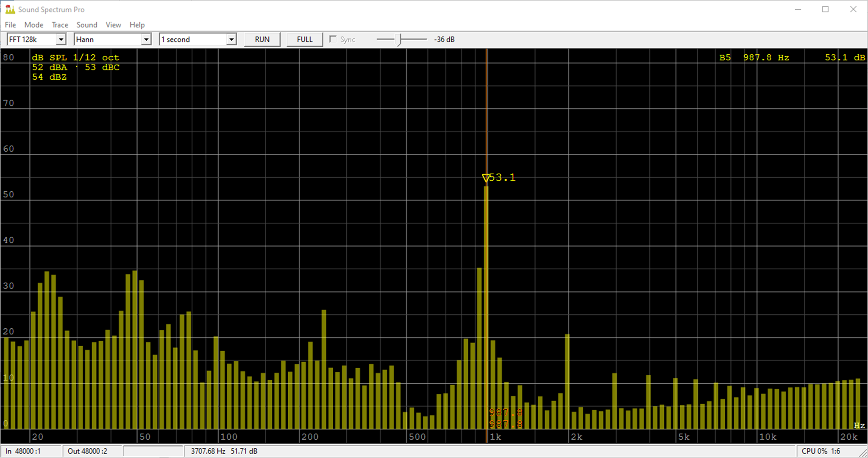Image resolution: width=868 pixels, height=458 pixels.
Task: Open the Sound menu
Action: point(86,25)
